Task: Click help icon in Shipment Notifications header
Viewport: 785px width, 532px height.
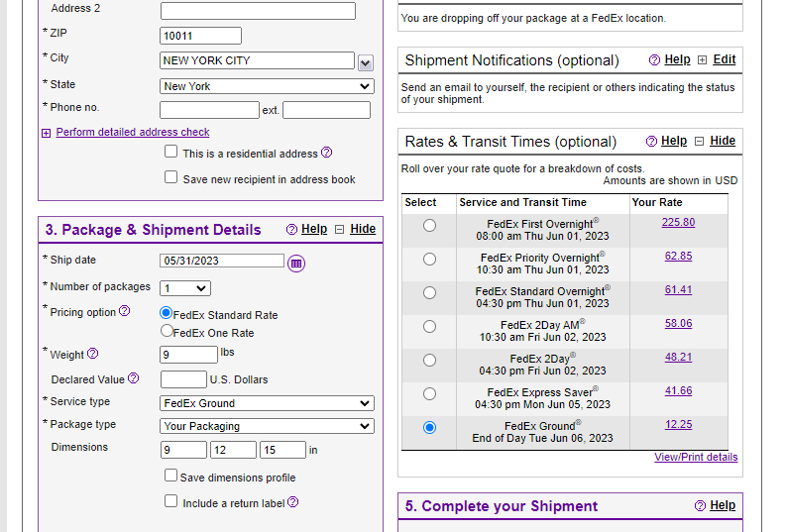Action: coord(654,60)
